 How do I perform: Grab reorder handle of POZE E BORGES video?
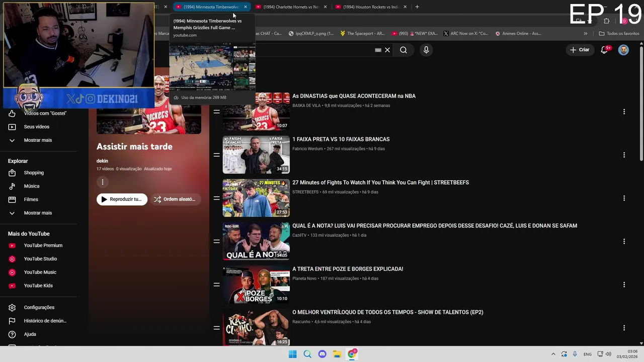[216, 285]
